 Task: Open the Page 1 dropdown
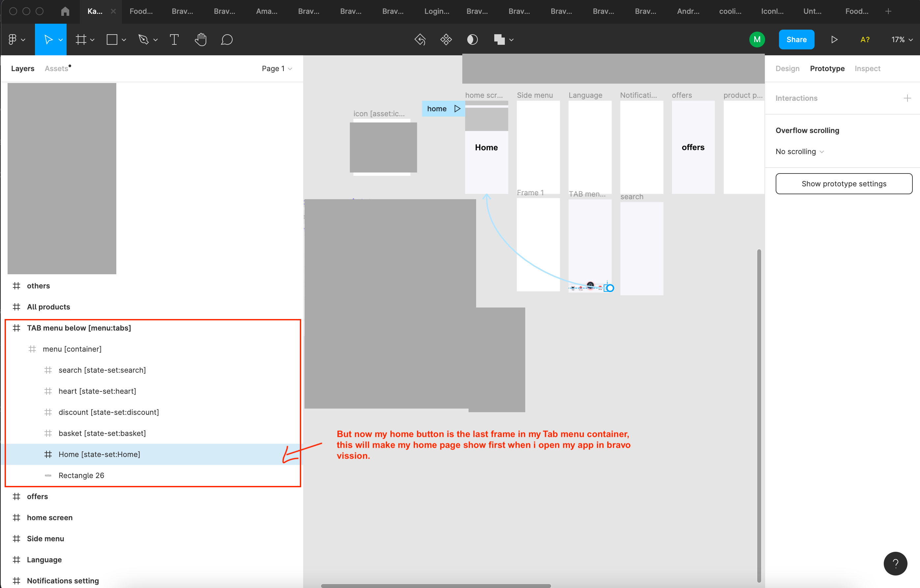276,68
